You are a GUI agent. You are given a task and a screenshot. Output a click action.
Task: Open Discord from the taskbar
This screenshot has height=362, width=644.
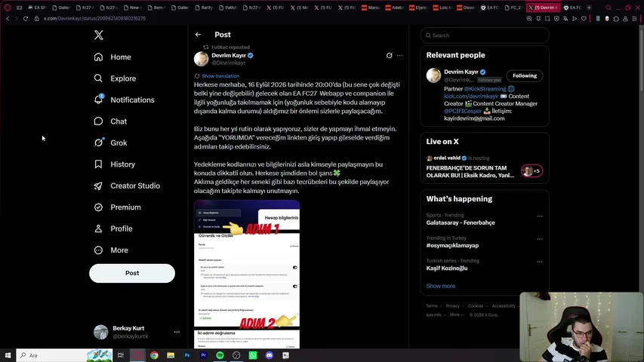coord(269,355)
